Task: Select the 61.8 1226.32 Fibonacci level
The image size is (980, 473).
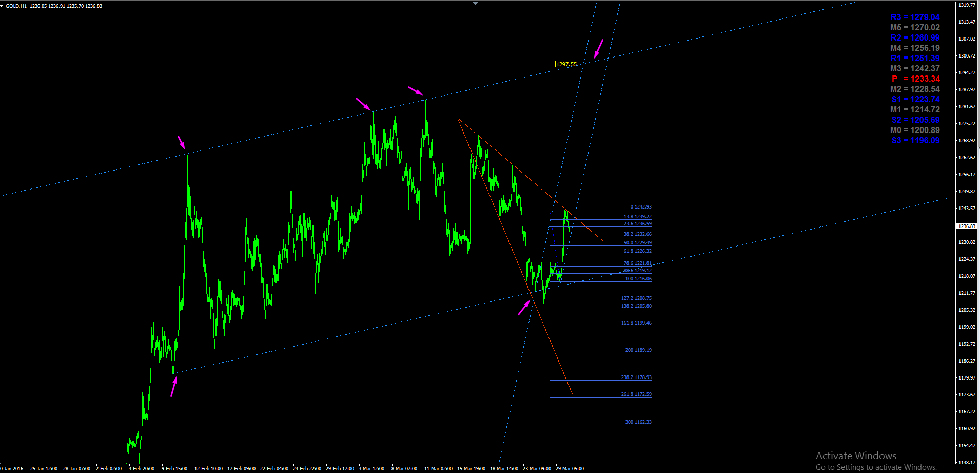Action: tap(637, 251)
